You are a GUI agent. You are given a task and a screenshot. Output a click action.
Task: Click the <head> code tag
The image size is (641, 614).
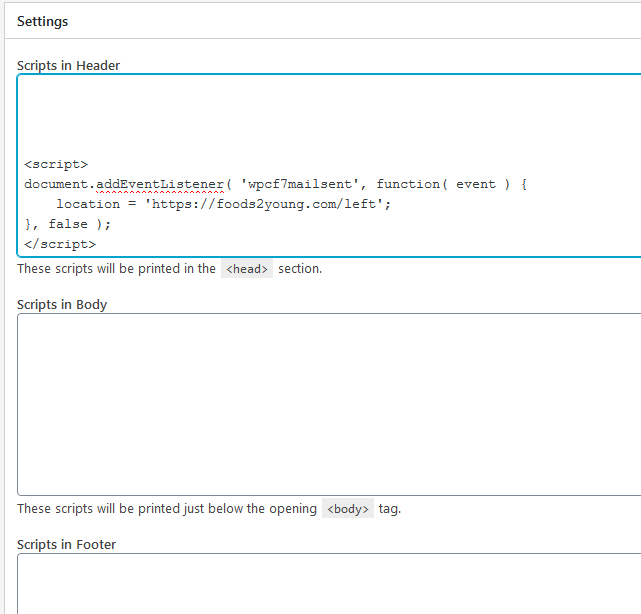pyautogui.click(x=247, y=269)
